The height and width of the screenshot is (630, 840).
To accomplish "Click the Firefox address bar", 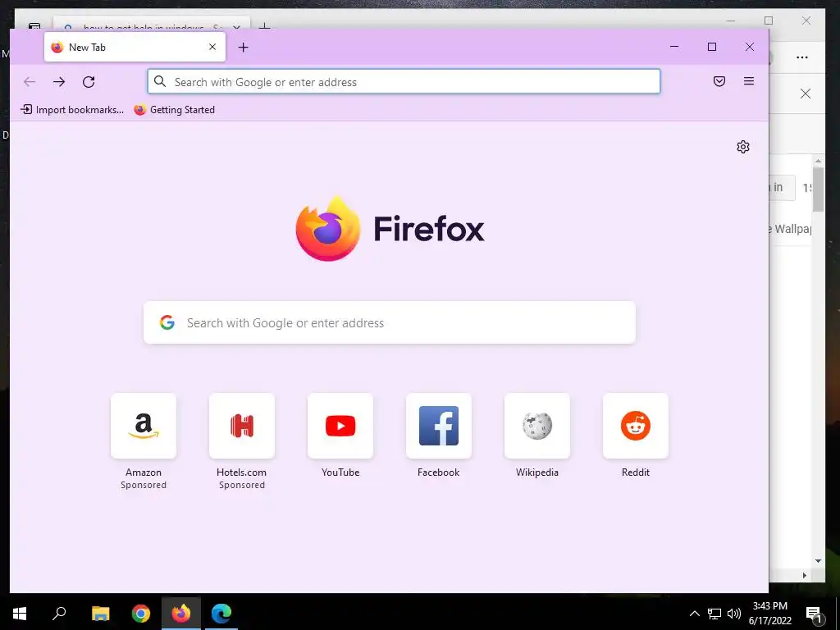I will (404, 81).
